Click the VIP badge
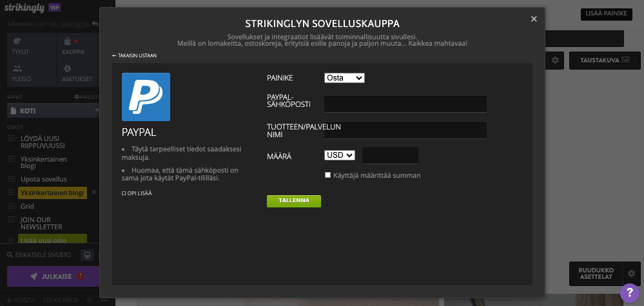Screen dimensions: 644x306 [54, 7]
